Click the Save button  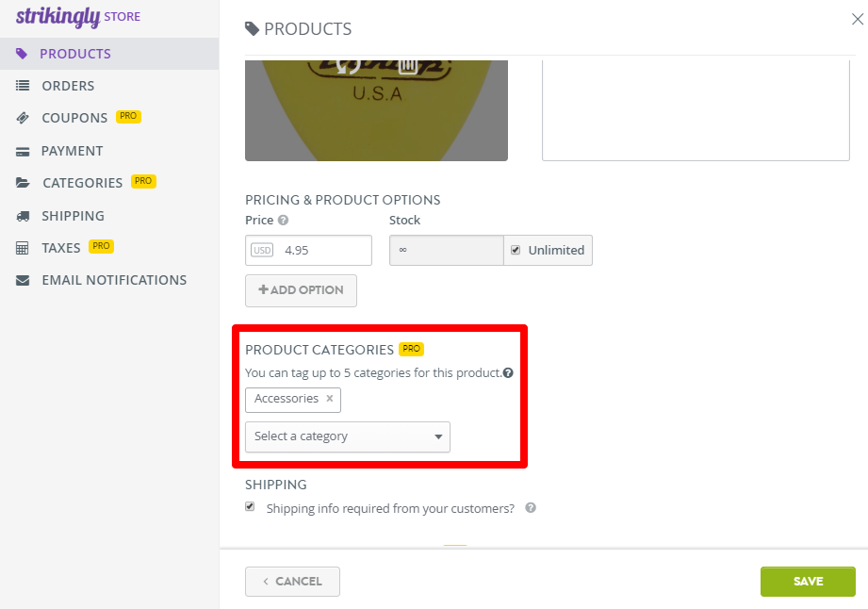pyautogui.click(x=807, y=582)
